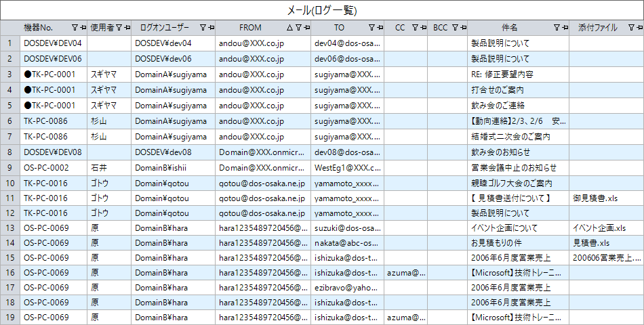Screen dimensions: 644x325
Task: Pin the FROM column
Action: click(307, 28)
